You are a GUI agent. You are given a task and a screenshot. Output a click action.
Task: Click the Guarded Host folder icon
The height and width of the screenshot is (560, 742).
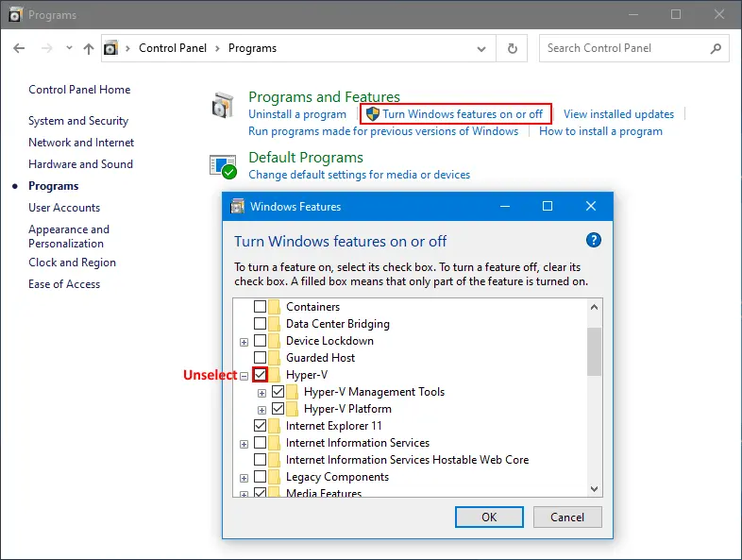[x=275, y=358]
